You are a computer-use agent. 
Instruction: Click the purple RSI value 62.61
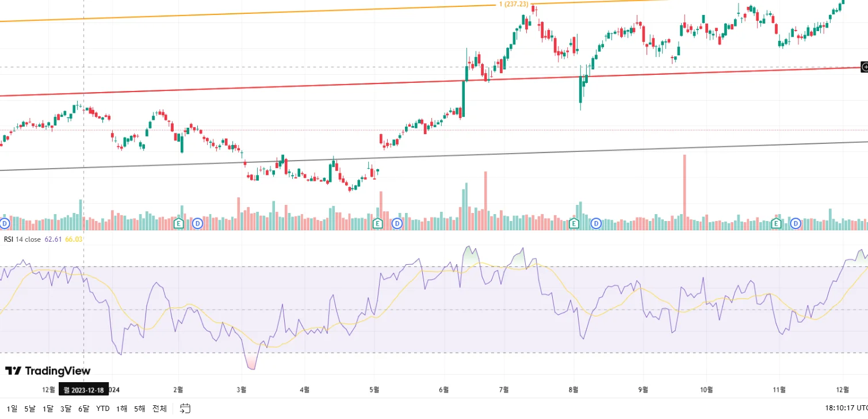[53, 239]
